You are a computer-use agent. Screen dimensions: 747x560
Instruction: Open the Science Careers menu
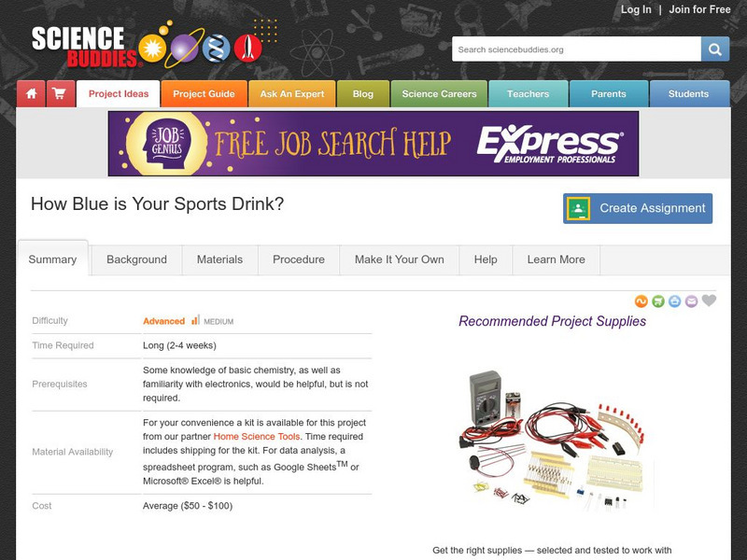pyautogui.click(x=439, y=94)
